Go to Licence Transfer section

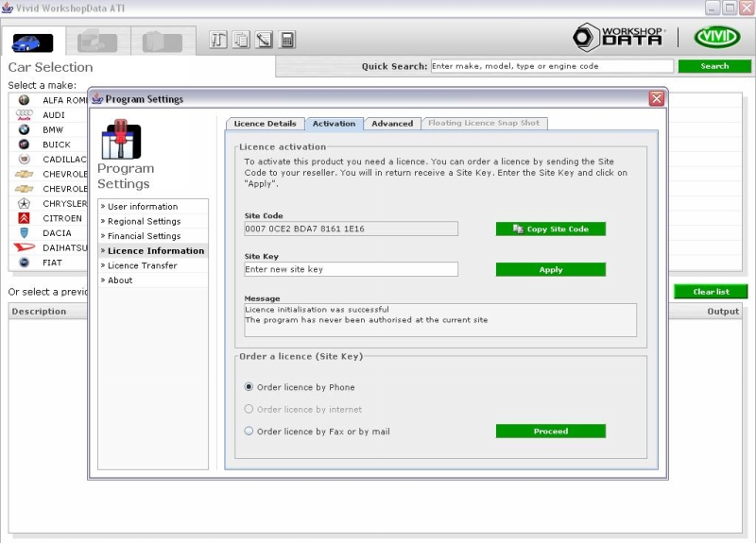(142, 265)
